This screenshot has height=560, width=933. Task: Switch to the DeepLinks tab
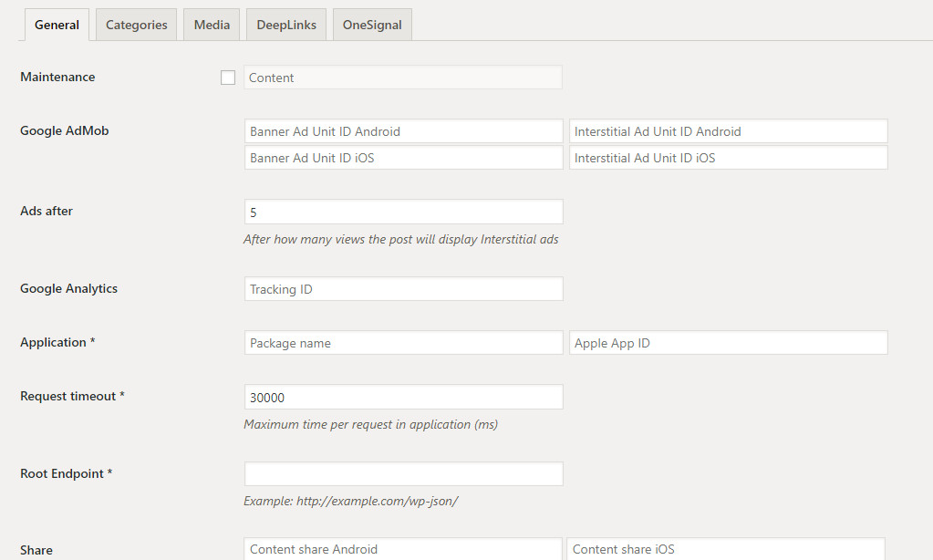pos(286,25)
